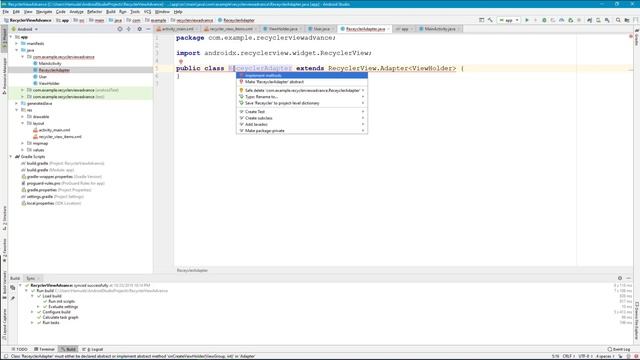This screenshot has width=640, height=360.
Task: Expand the Run tasks build step
Action: coord(33,323)
